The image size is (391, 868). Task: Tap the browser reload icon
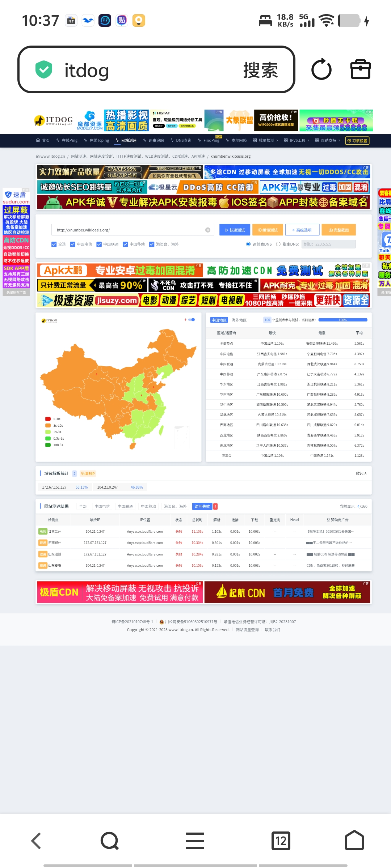click(321, 69)
